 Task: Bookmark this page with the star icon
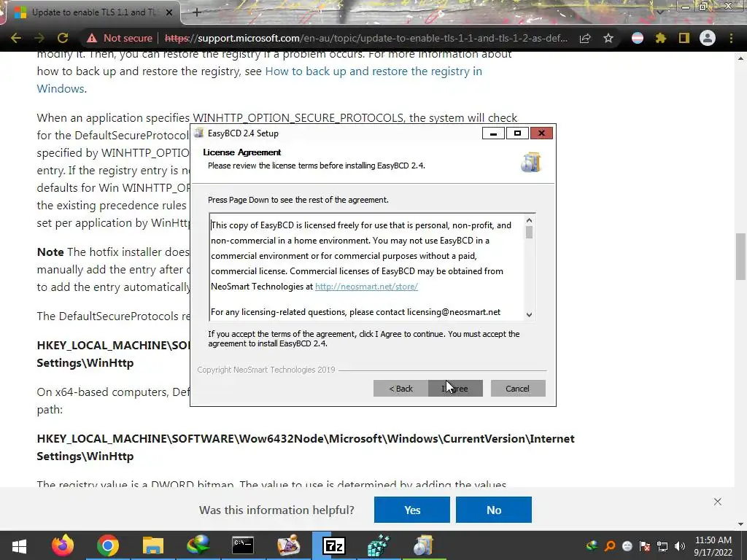[x=608, y=38]
